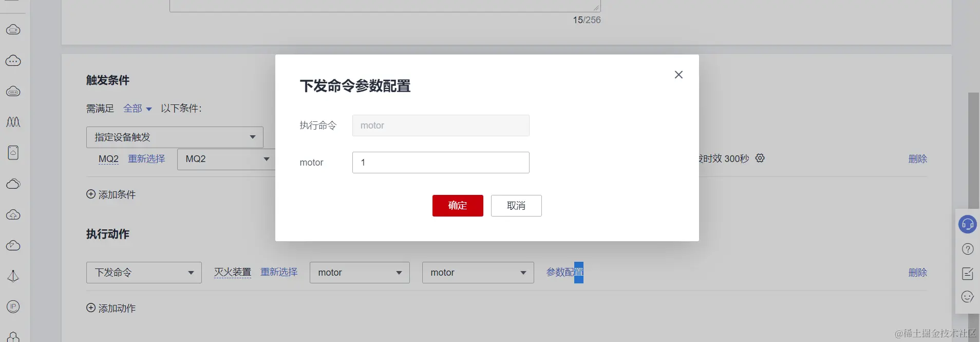Click the page's vertical scrollbar thumb
The height and width of the screenshot is (342, 980).
click(973, 150)
